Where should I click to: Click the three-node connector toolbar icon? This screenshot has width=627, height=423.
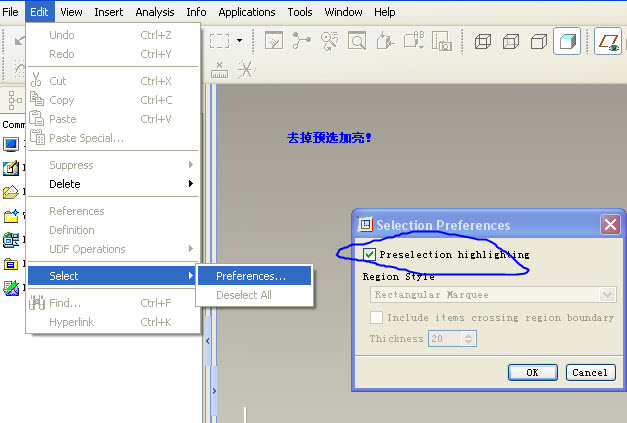[x=302, y=40]
